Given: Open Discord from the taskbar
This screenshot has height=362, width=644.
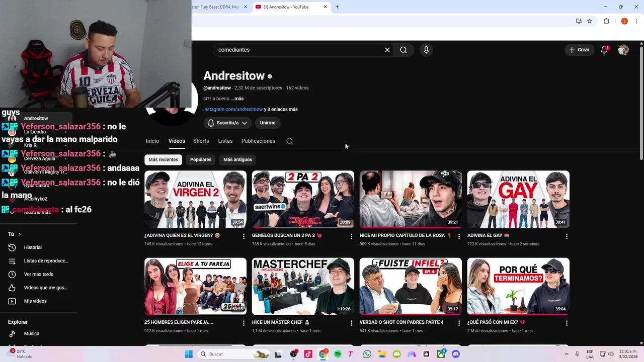Looking at the screenshot, I should pos(456,354).
